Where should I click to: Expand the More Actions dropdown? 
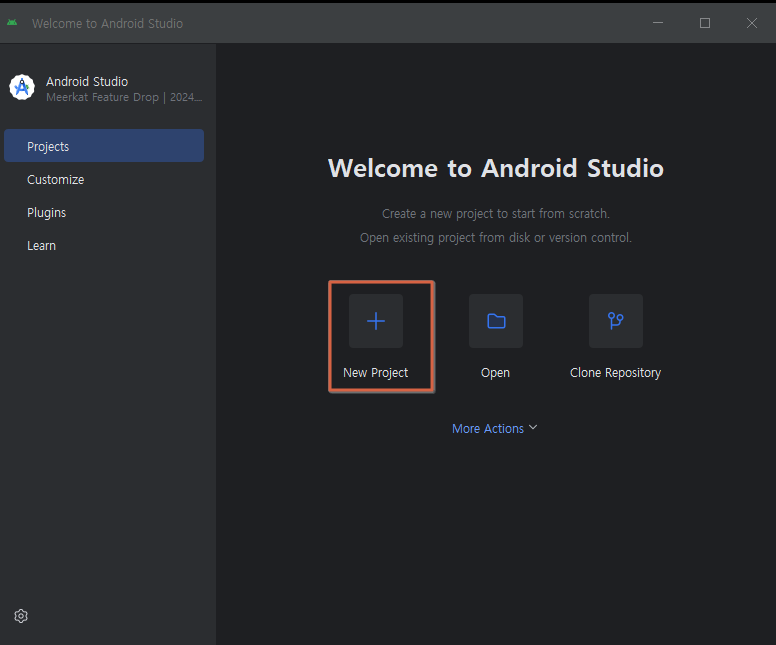click(x=494, y=428)
